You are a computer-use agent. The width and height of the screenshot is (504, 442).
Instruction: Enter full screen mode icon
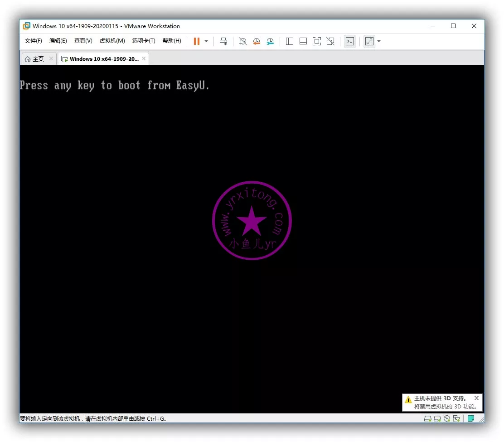[317, 41]
